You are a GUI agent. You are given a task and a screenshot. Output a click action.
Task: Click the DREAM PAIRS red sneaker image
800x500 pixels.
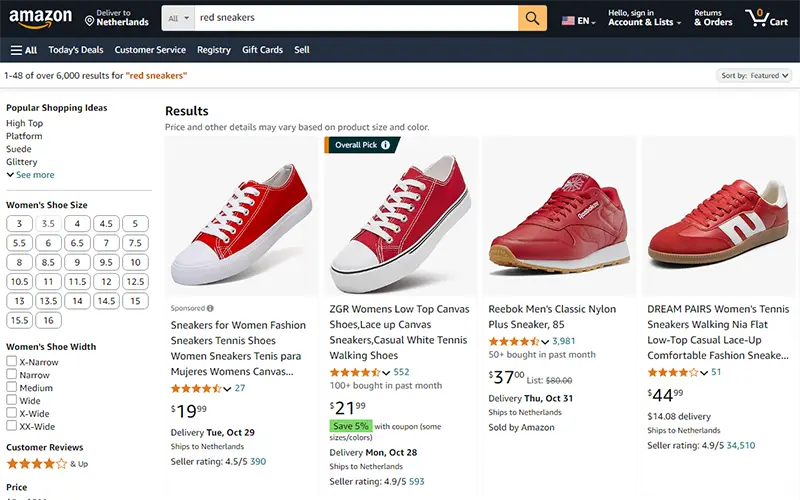[719, 217]
